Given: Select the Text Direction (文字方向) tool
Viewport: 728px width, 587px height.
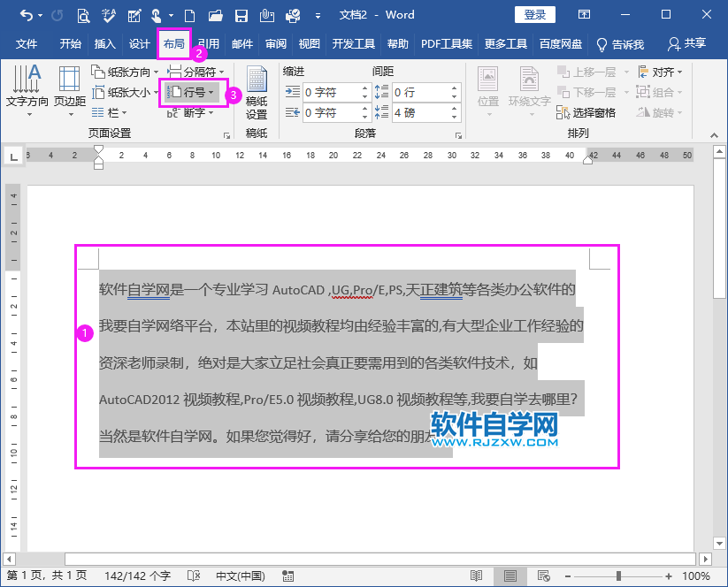Looking at the screenshot, I should point(27,88).
